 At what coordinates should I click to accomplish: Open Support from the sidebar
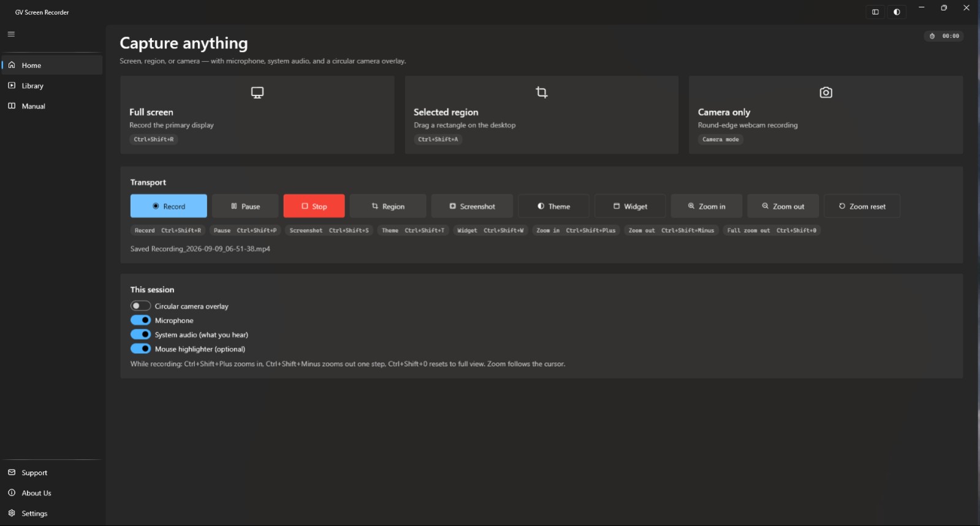[x=52, y=473]
